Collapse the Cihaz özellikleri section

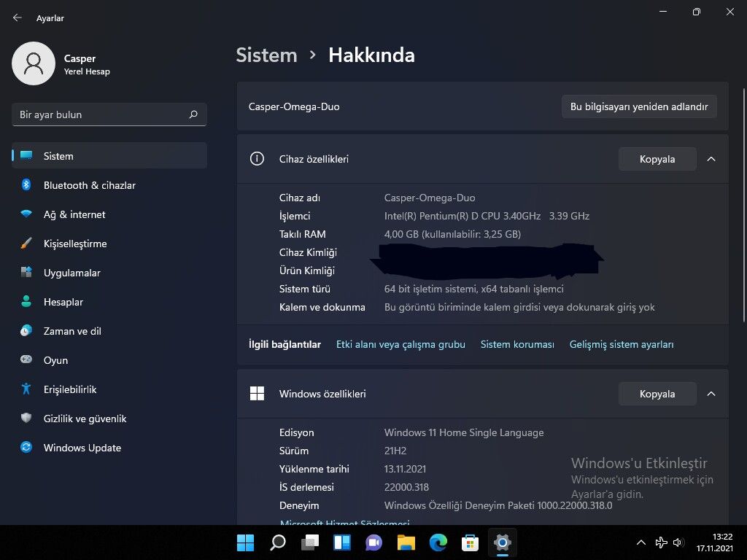[x=711, y=159]
